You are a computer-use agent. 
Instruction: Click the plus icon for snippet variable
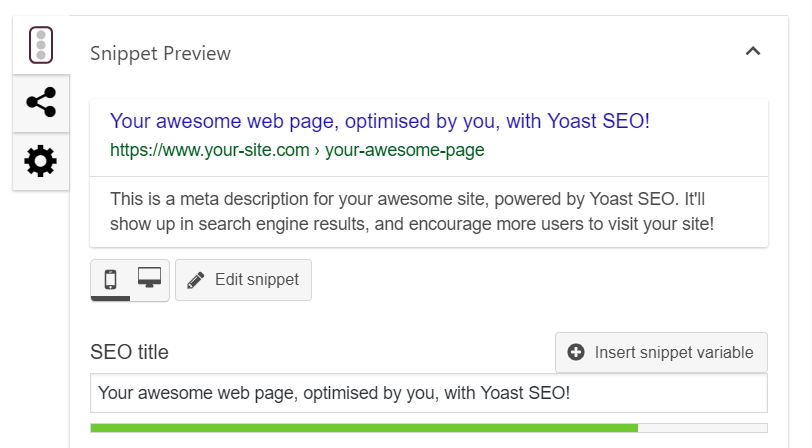[576, 352]
